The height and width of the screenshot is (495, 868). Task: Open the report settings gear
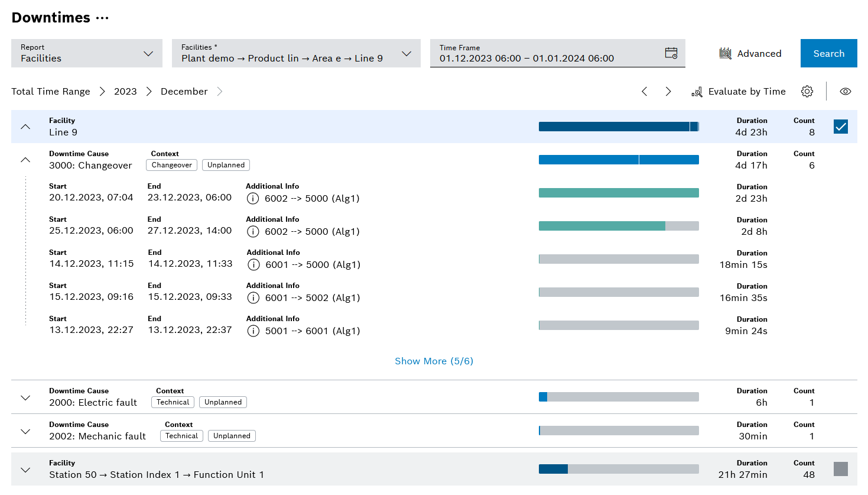[807, 91]
